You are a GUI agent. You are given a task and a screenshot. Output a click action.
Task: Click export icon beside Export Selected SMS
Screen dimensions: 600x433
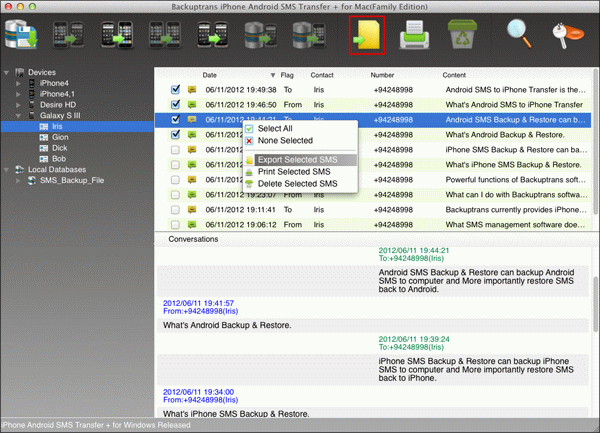click(249, 160)
